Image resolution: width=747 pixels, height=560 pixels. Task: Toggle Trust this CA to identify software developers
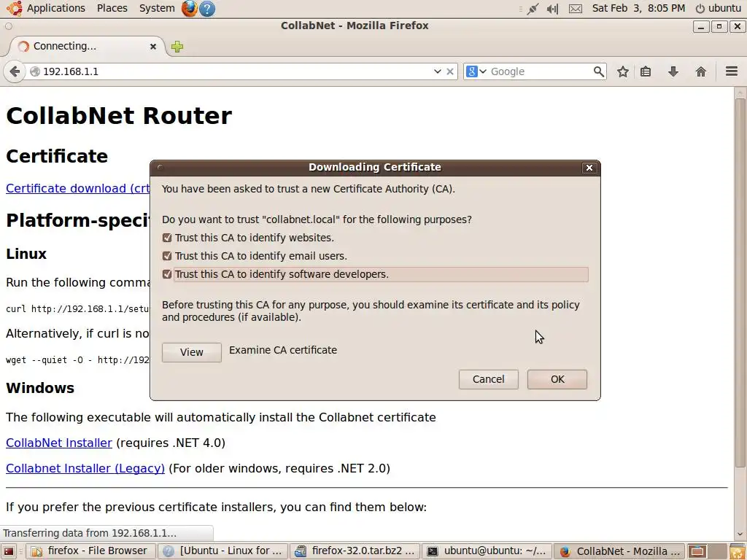point(167,274)
